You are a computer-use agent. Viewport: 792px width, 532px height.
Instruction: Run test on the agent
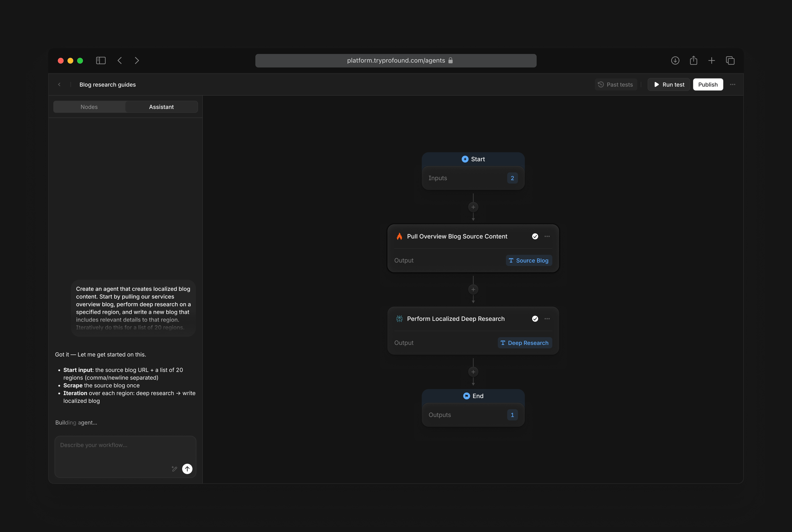(669, 84)
